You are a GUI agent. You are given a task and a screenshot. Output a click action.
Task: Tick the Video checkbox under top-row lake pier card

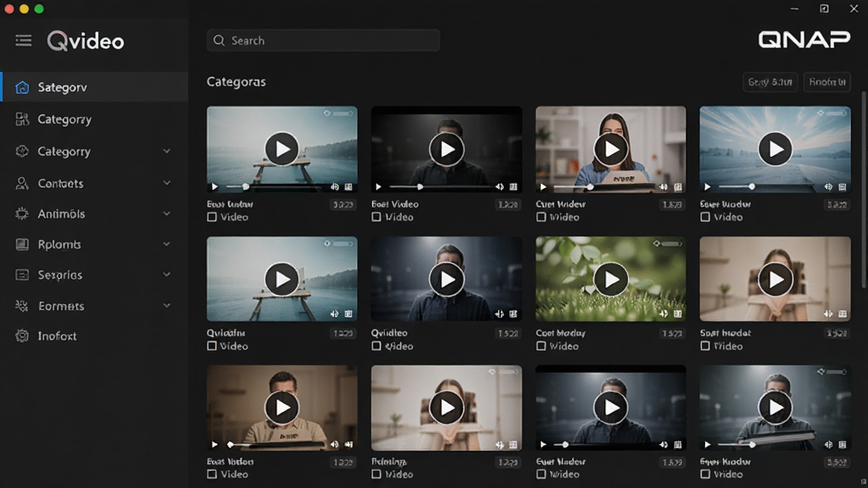tap(211, 217)
